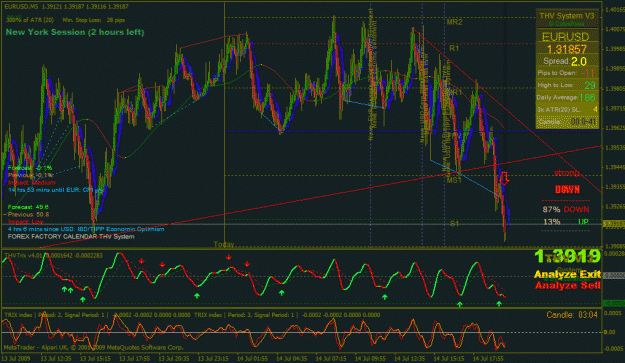Viewport: 625px width, 363px height.
Task: Click the '14 Jul 07:15' time axis label
Action: point(331,358)
